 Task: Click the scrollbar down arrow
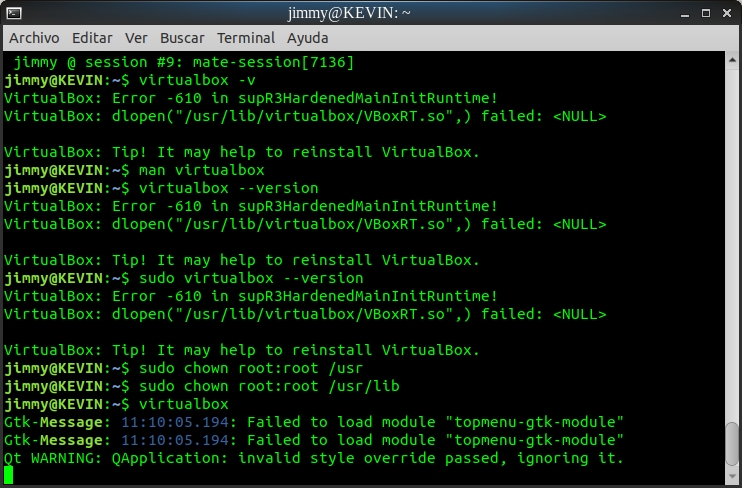[x=732, y=478]
